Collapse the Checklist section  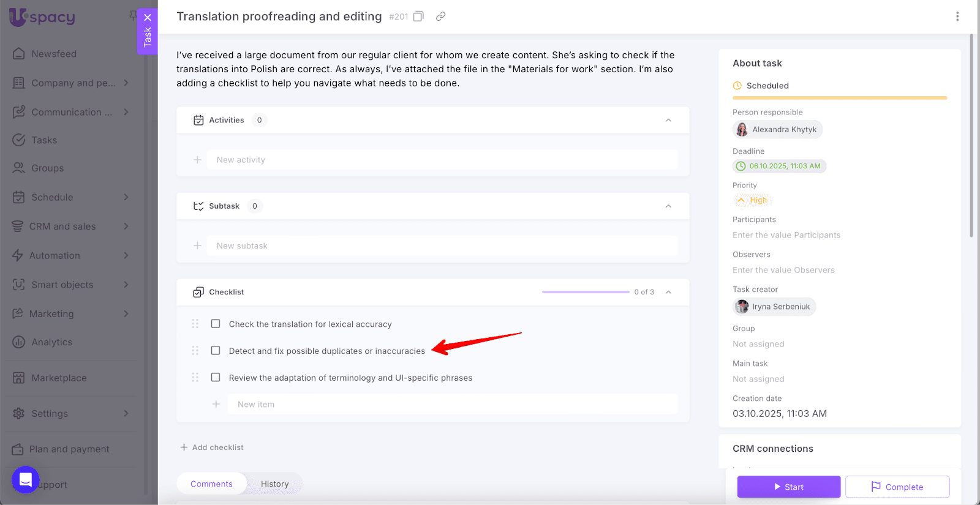[x=668, y=292]
